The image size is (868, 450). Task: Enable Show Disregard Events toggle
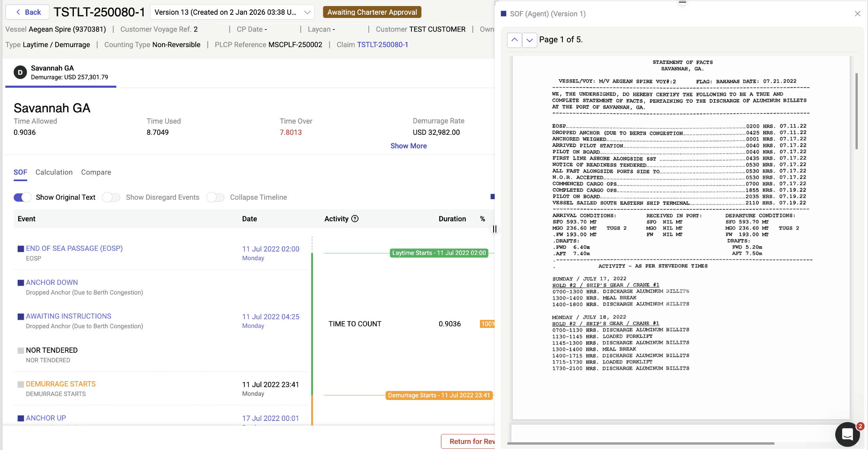(x=111, y=198)
